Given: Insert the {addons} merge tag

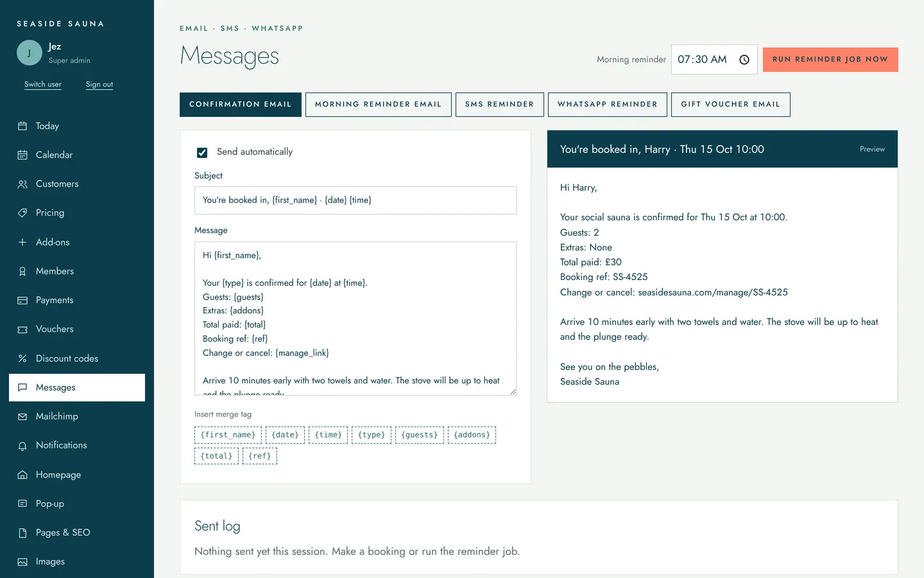Looking at the screenshot, I should (472, 435).
